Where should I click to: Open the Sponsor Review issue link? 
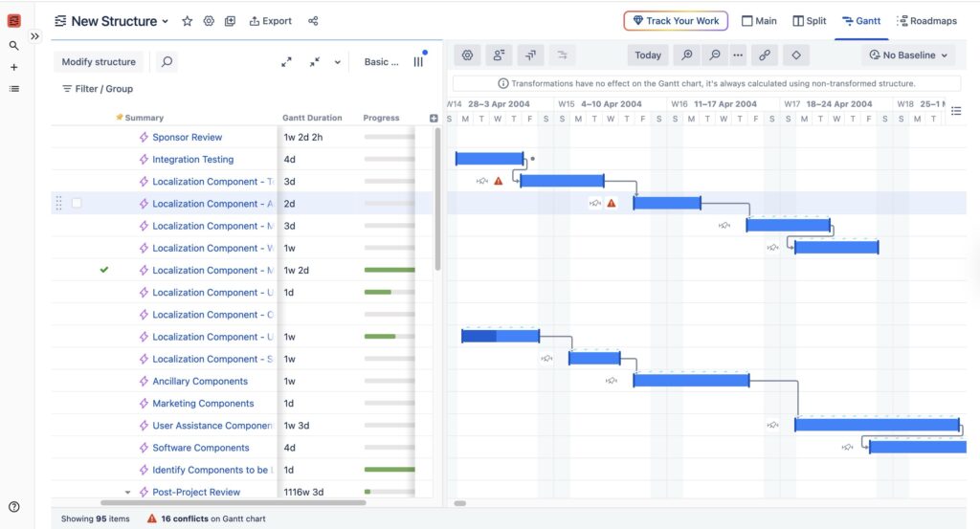(187, 137)
